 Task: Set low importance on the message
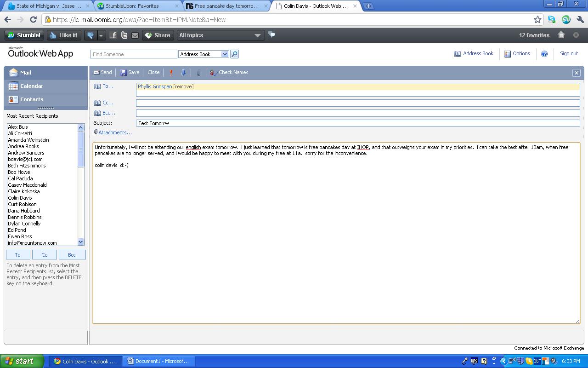pos(184,72)
